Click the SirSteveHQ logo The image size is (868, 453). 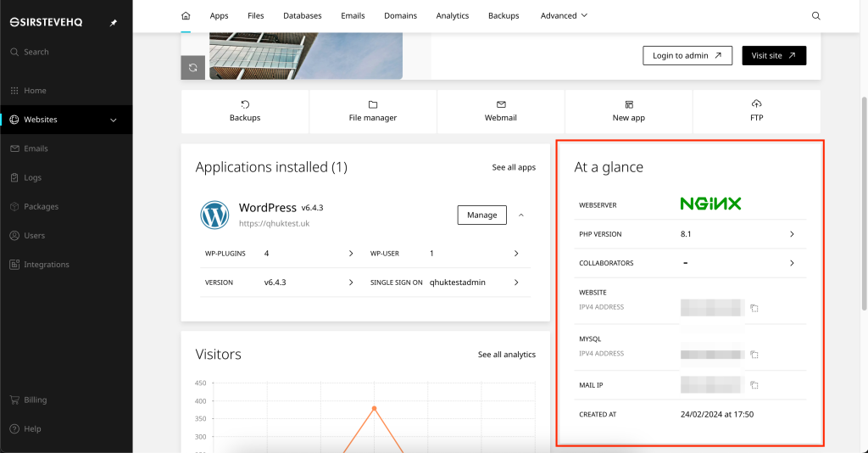tap(46, 22)
